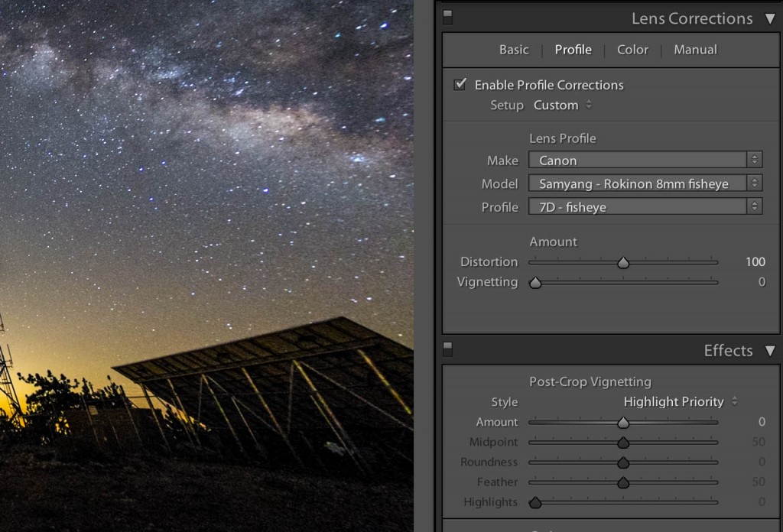Move the Post-Crop Vignetting Amount slider
783x532 pixels.
[622, 422]
